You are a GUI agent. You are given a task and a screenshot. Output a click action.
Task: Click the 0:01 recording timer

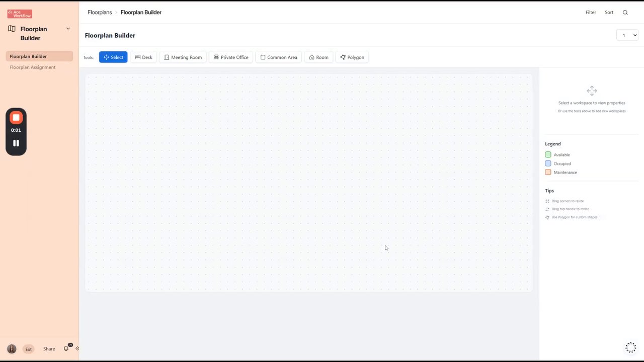(16, 130)
